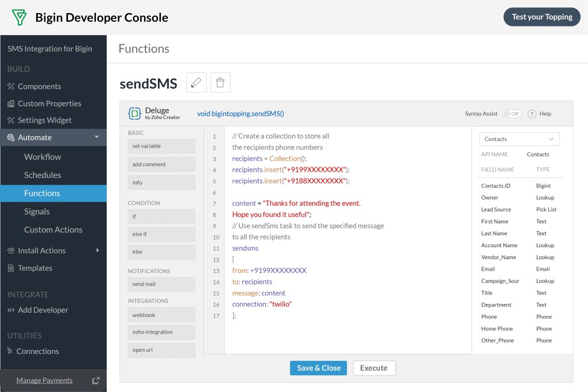Click the Execute button
The image size is (588, 392).
pyautogui.click(x=374, y=368)
